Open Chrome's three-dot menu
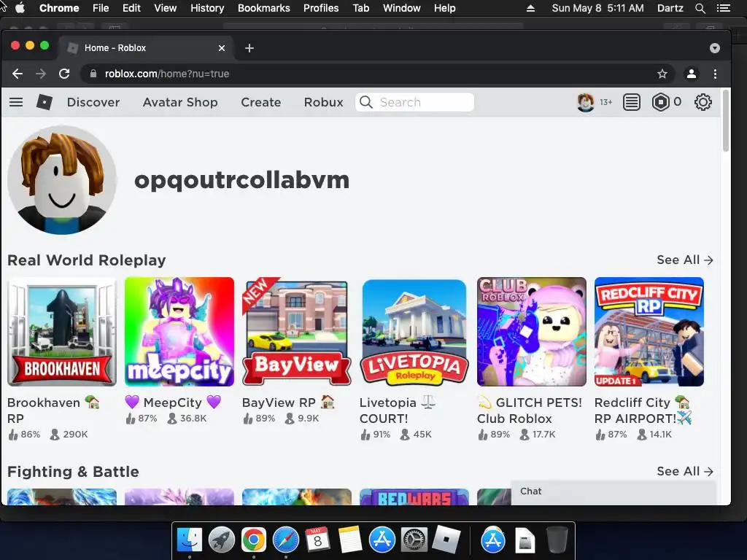 point(715,74)
